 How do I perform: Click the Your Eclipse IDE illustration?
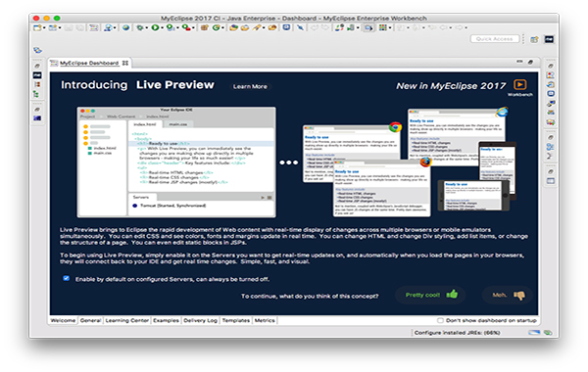click(x=176, y=163)
